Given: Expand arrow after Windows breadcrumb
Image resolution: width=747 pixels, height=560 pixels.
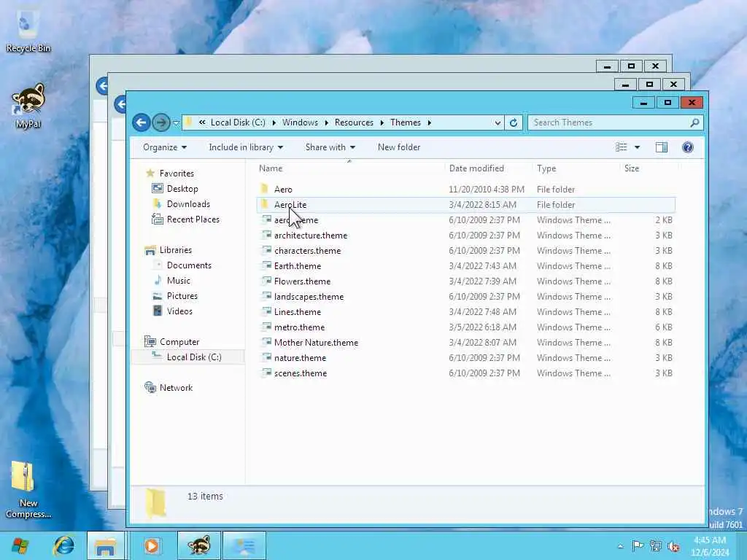Looking at the screenshot, I should 326,122.
